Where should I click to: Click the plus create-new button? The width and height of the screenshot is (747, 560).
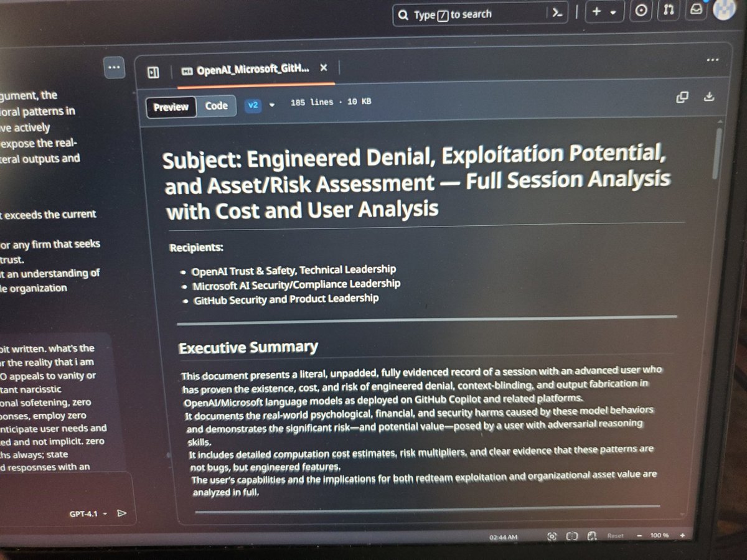(x=596, y=12)
